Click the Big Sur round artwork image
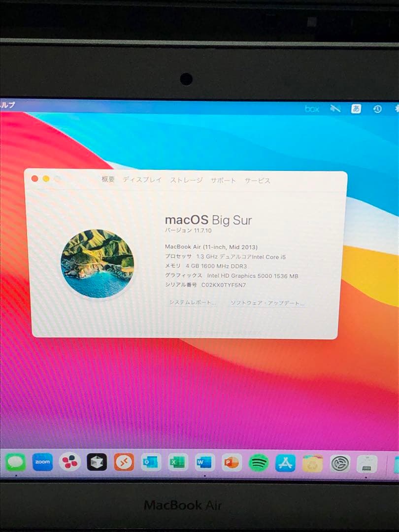 [98, 263]
